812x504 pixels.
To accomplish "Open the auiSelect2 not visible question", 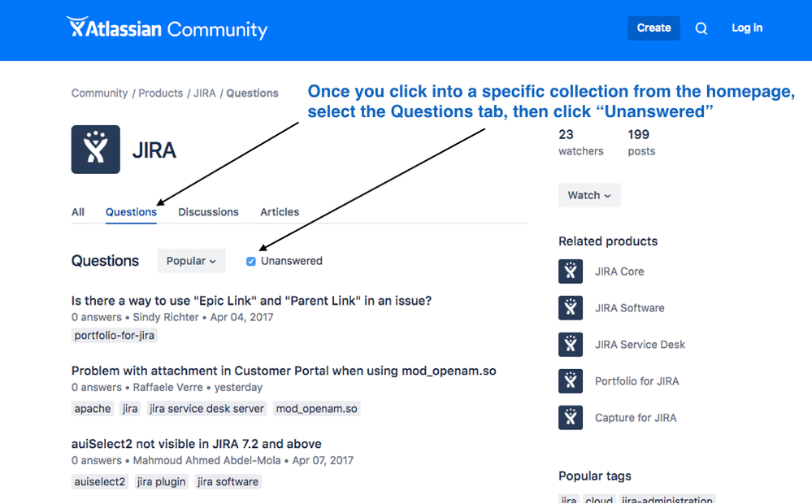I will tap(196, 444).
